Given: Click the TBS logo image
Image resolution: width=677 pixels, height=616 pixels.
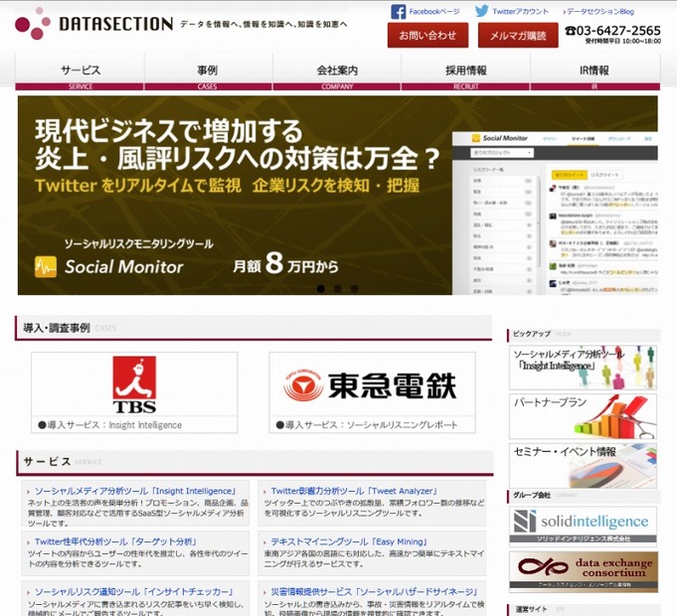Looking at the screenshot, I should pyautogui.click(x=134, y=385).
